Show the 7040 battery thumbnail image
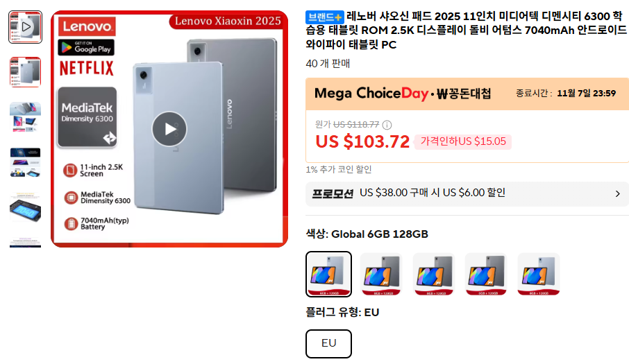629x364 pixels. pyautogui.click(x=25, y=207)
